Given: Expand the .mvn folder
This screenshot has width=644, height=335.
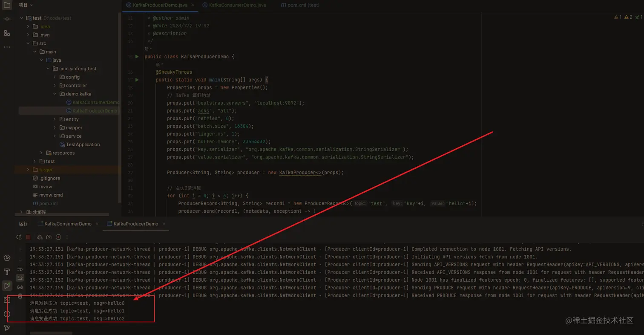Looking at the screenshot, I should point(28,35).
